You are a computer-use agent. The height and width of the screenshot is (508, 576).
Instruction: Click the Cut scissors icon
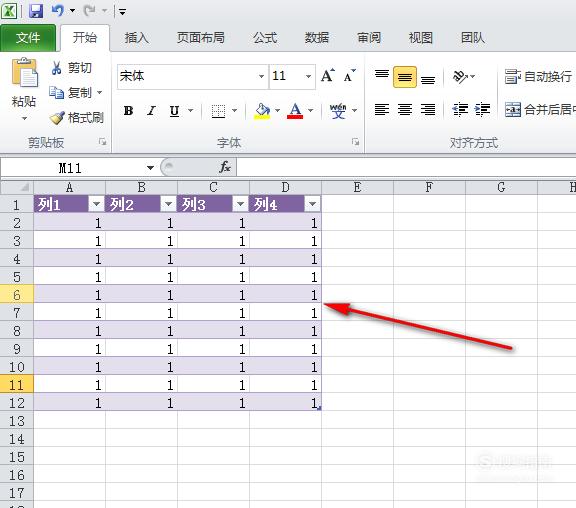click(56, 68)
